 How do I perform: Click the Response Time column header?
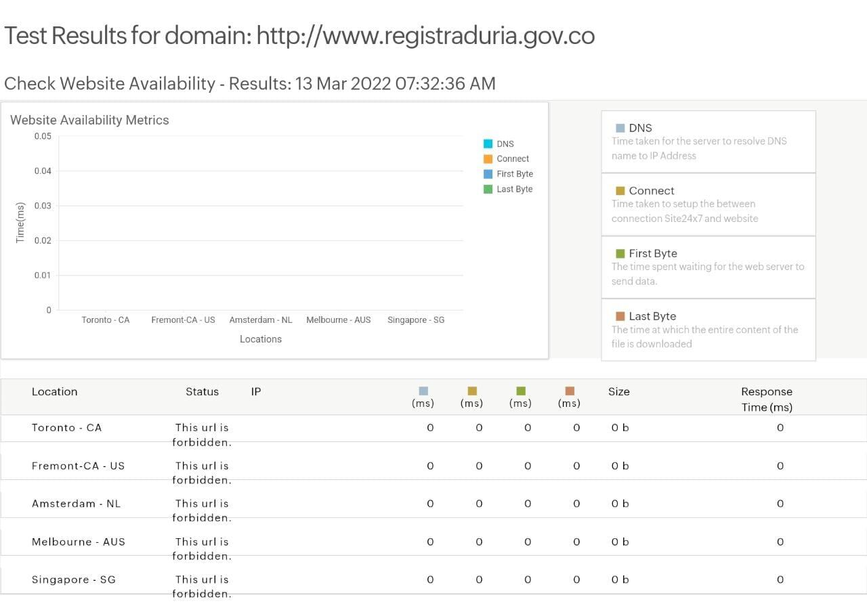(766, 399)
